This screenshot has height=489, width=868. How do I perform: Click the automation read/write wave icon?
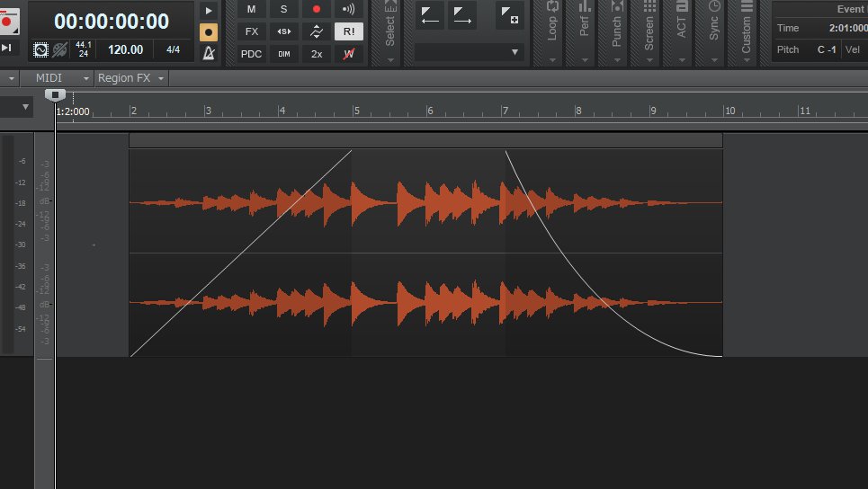coord(316,31)
